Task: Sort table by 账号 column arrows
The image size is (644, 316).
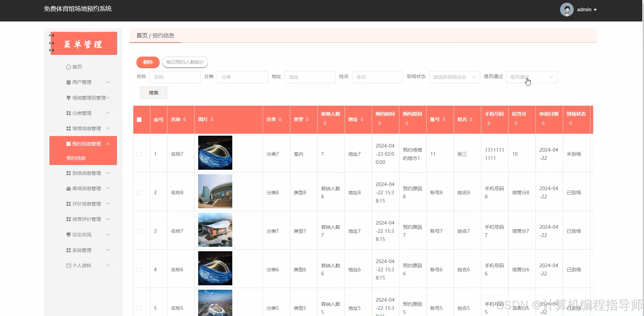Action: [x=444, y=119]
